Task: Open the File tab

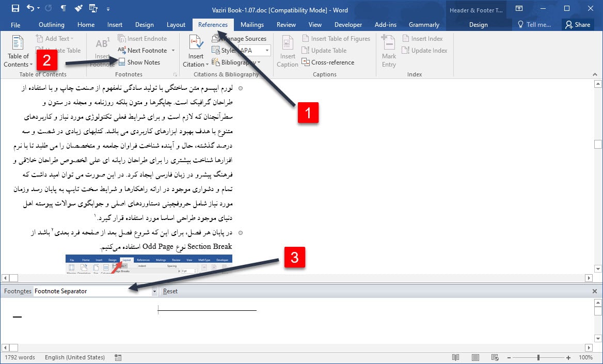Action: pos(15,25)
